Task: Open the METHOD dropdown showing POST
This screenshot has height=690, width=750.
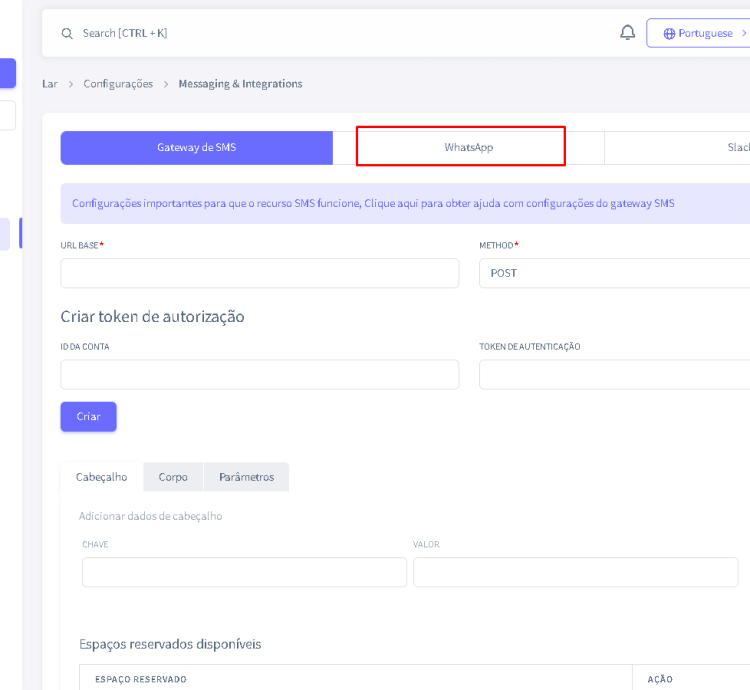Action: [614, 273]
